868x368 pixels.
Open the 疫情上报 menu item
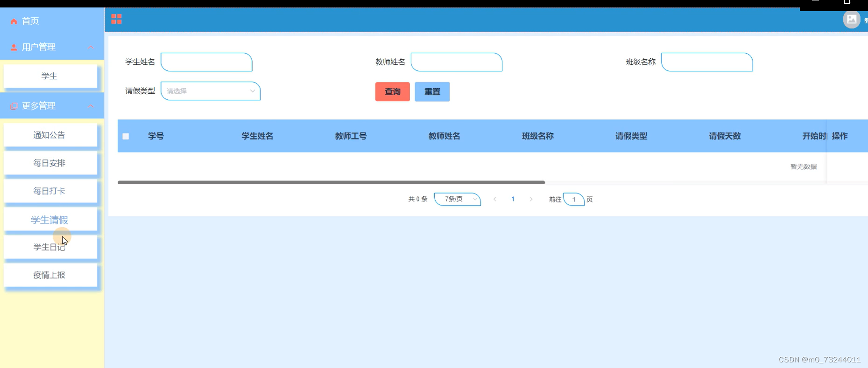click(50, 275)
